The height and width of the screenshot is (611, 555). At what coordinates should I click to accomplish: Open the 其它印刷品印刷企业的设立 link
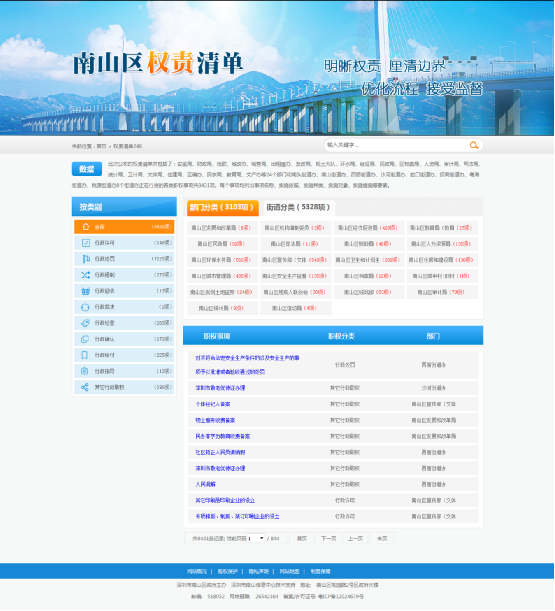point(225,500)
